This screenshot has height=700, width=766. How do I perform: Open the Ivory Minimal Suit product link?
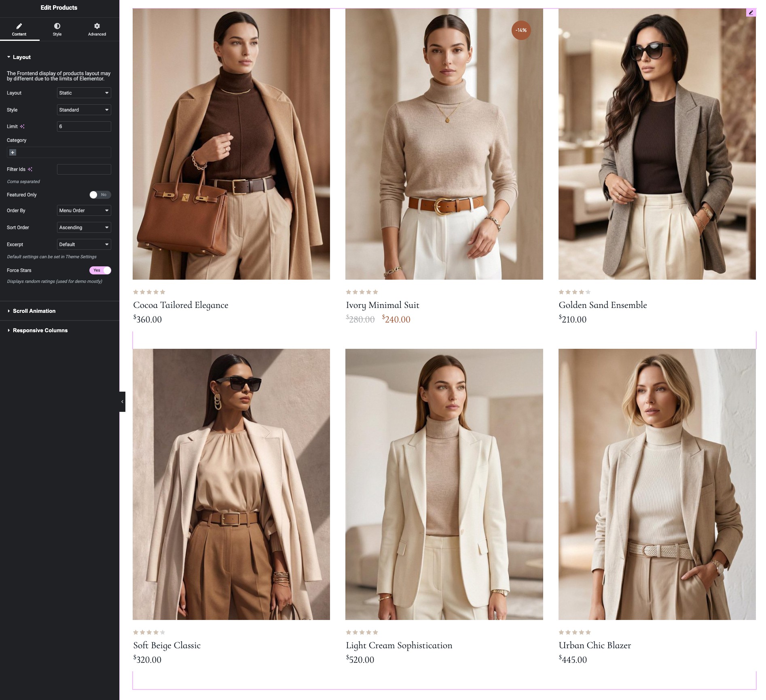(x=382, y=305)
